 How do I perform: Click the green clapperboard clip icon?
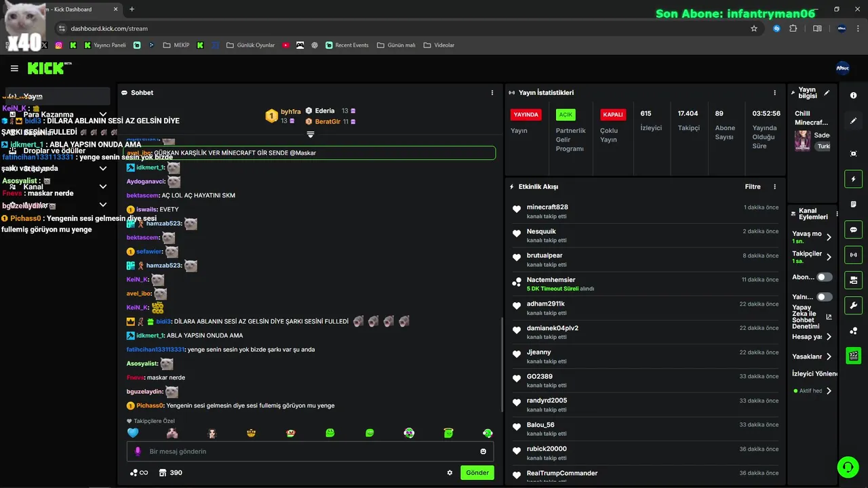pyautogui.click(x=854, y=355)
